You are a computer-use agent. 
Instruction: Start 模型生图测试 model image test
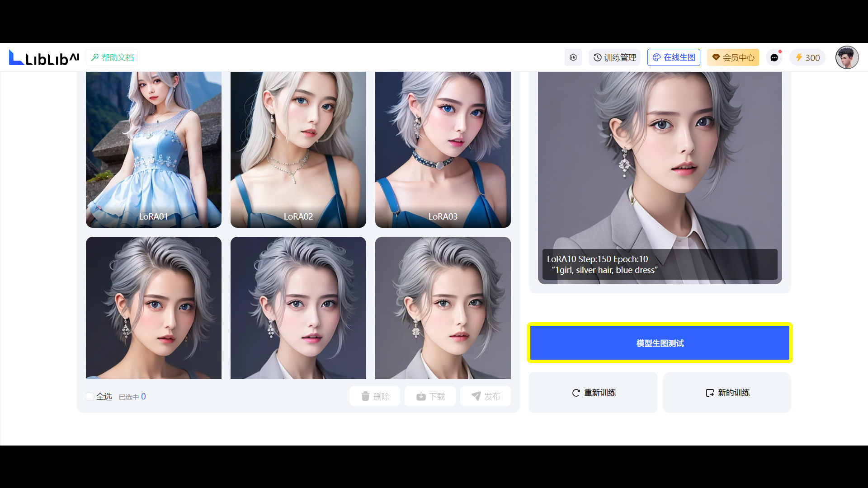pos(660,343)
